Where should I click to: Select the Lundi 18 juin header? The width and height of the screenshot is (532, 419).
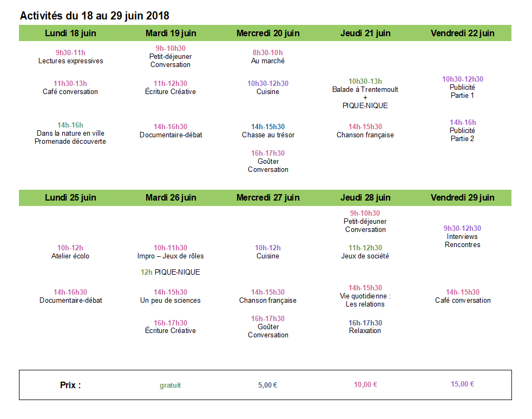coord(70,33)
